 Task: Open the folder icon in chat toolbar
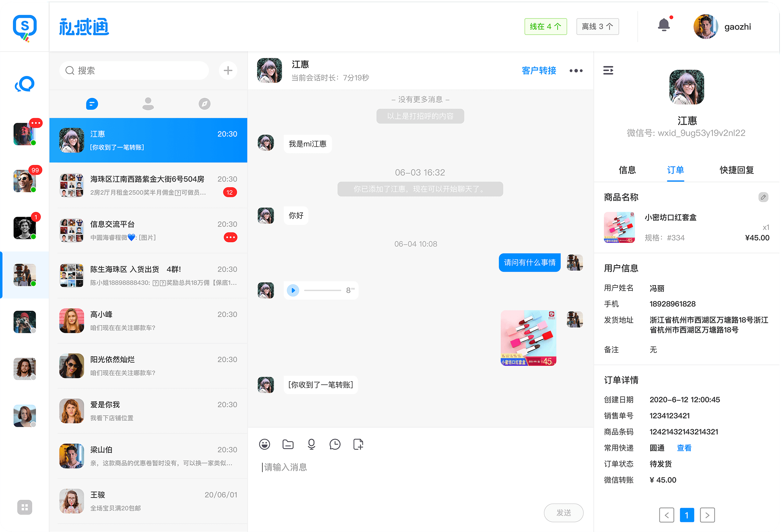[288, 444]
